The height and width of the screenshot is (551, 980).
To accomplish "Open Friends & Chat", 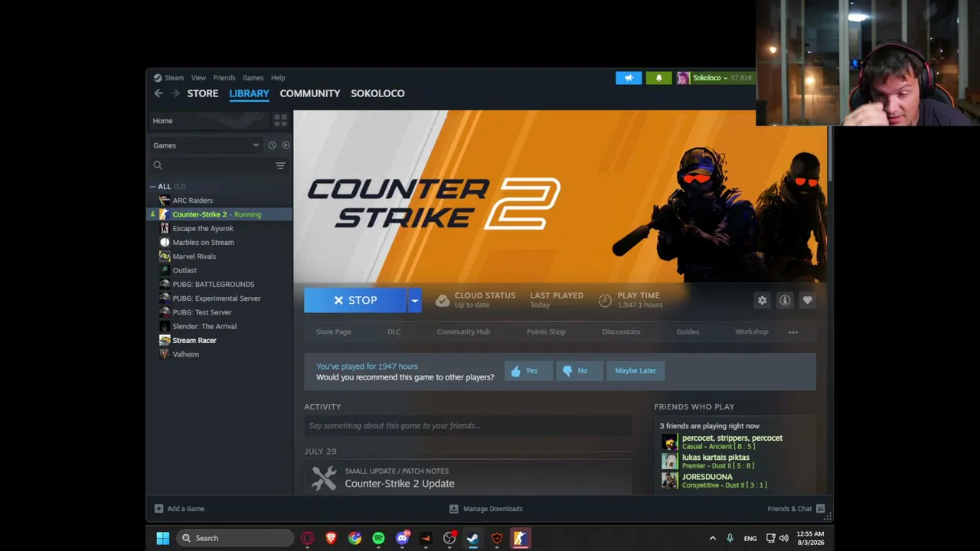I will 796,509.
